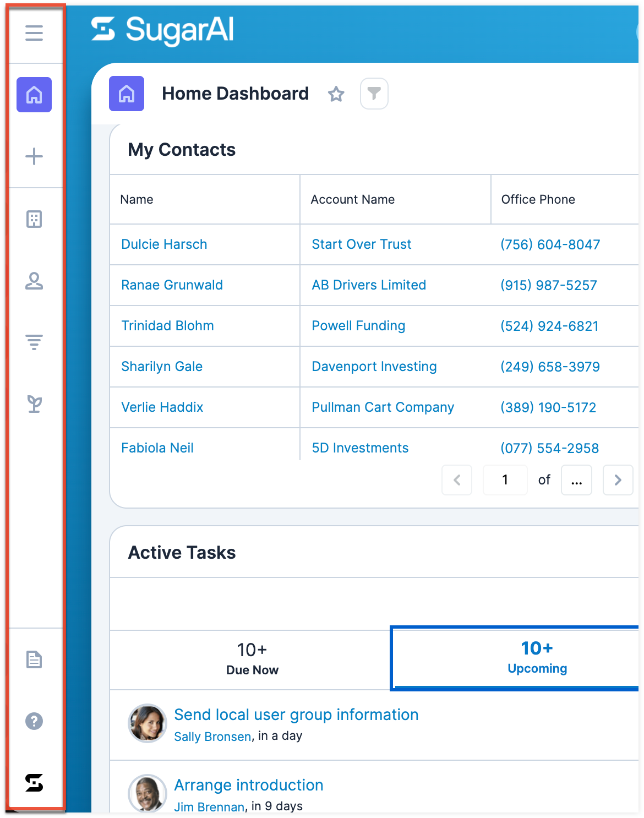Call phone number (524) 924-6821
644x818 pixels.
[x=549, y=326]
